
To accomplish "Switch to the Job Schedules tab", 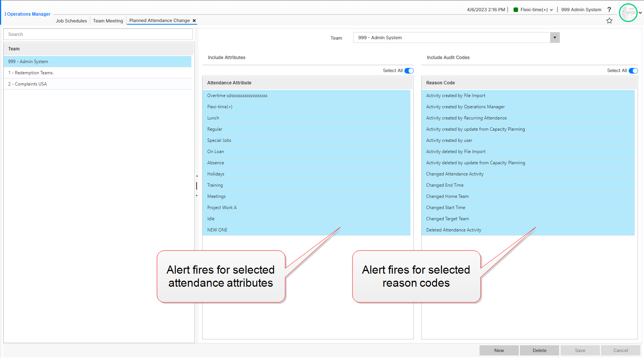I will click(71, 21).
